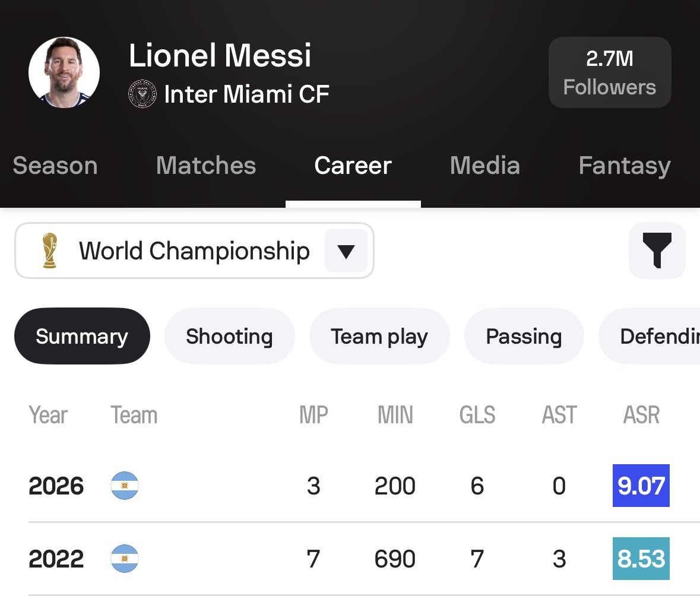Viewport: 700px width, 596px height.
Task: Select the Passing stats pill
Action: point(524,336)
